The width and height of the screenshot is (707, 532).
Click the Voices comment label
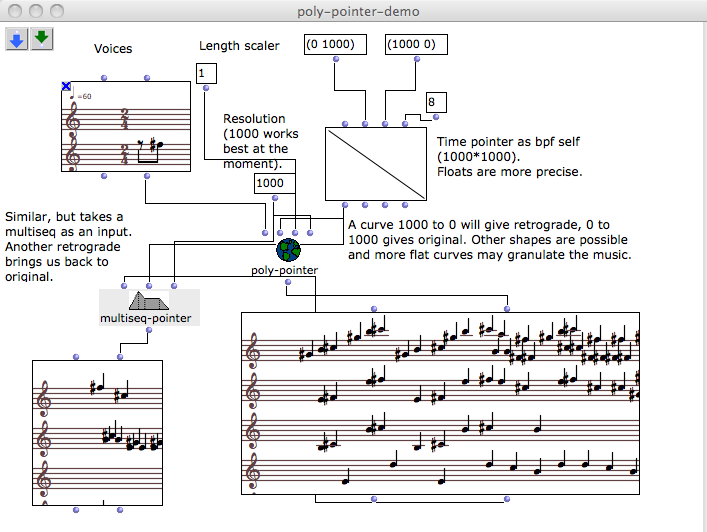[113, 48]
